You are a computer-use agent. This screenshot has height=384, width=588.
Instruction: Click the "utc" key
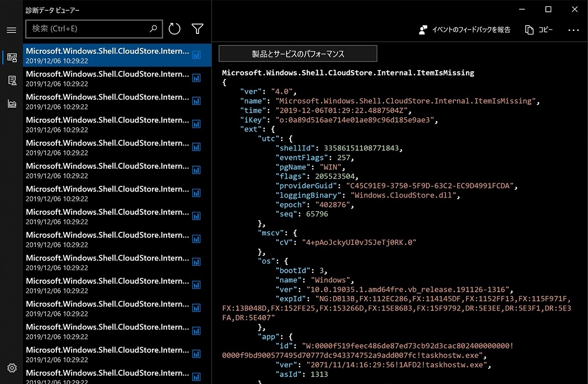click(269, 139)
